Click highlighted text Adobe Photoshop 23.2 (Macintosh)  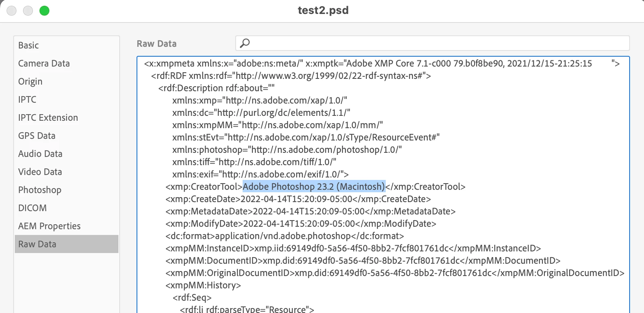(314, 186)
